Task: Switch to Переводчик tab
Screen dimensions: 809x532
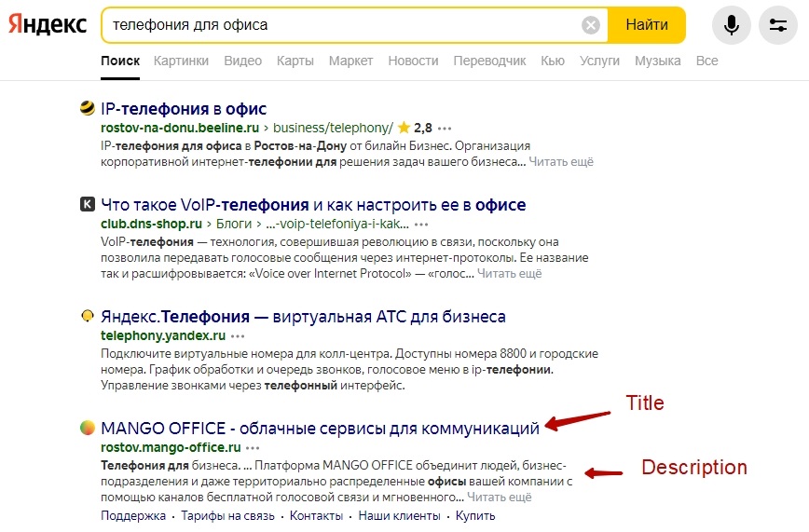Action: point(489,61)
